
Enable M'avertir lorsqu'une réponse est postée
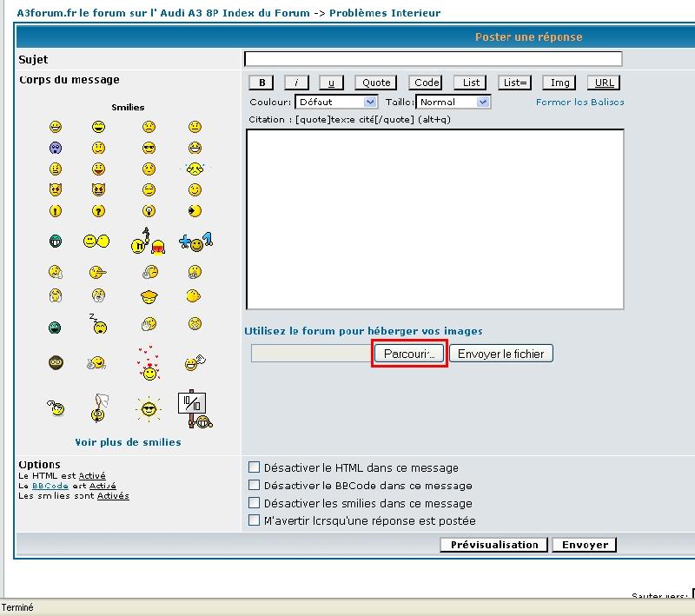pyautogui.click(x=254, y=520)
